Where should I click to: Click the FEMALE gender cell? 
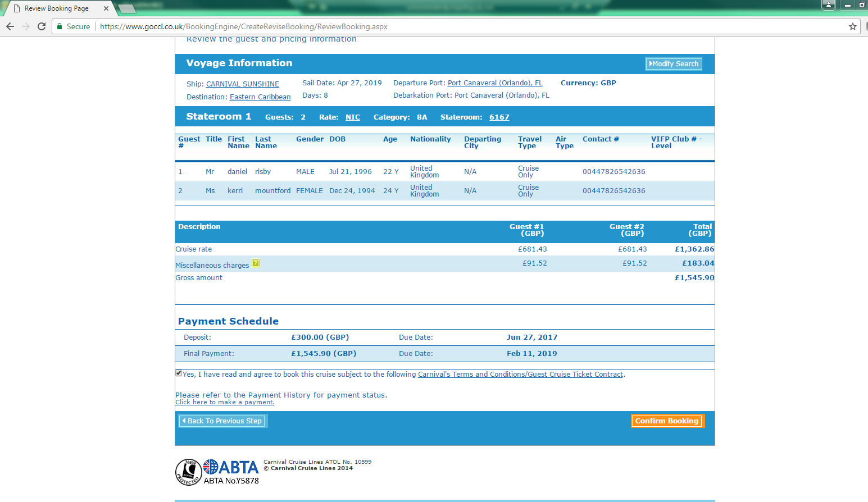point(310,191)
